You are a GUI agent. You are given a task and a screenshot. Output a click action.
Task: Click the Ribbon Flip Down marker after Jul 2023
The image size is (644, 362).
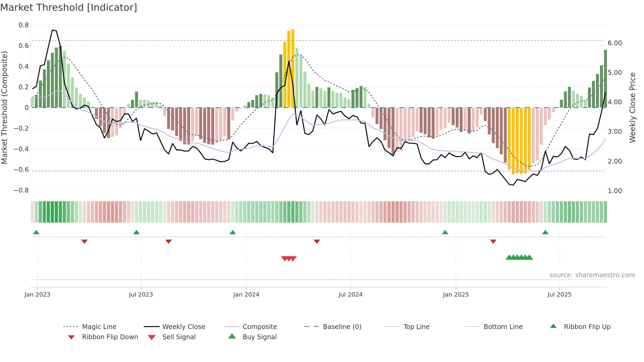(x=169, y=242)
